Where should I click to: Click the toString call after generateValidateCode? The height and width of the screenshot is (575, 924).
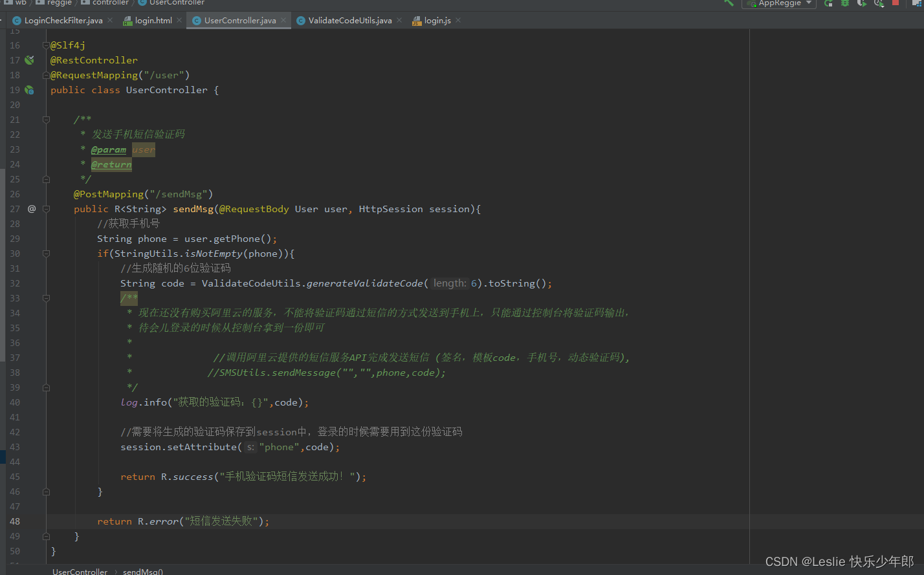[x=512, y=283]
